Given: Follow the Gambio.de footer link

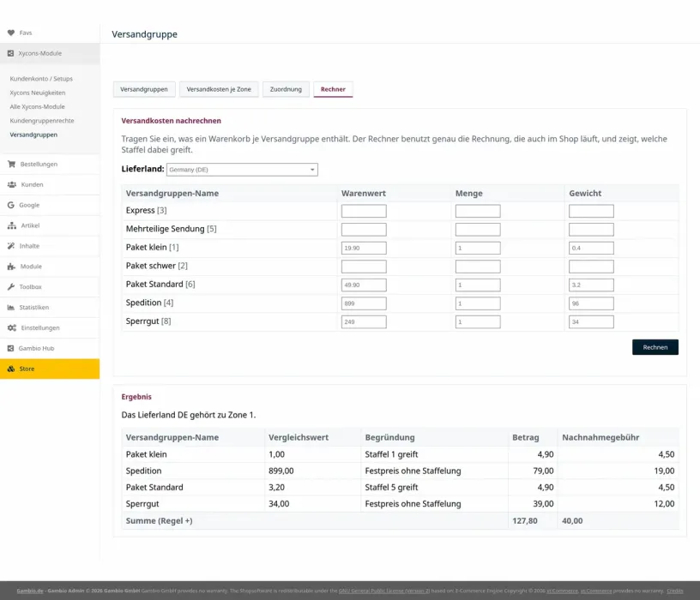Looking at the screenshot, I should coord(30,591).
